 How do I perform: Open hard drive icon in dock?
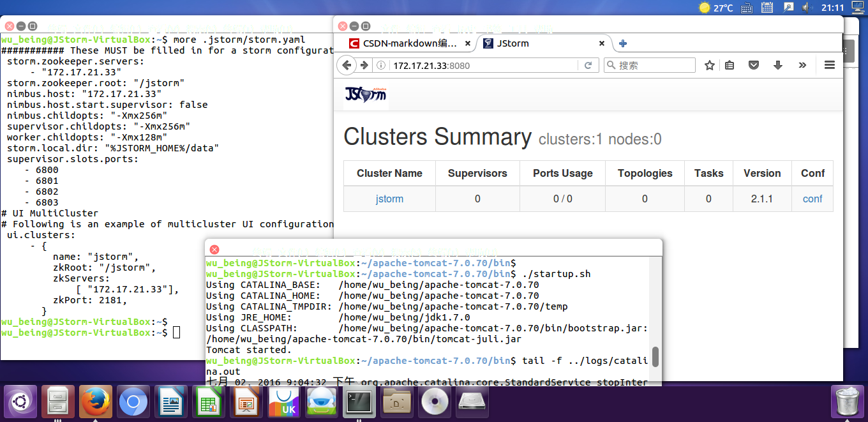click(472, 402)
